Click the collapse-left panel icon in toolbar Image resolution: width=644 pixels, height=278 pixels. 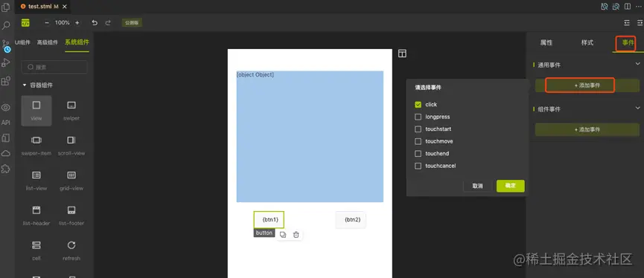[x=626, y=23]
